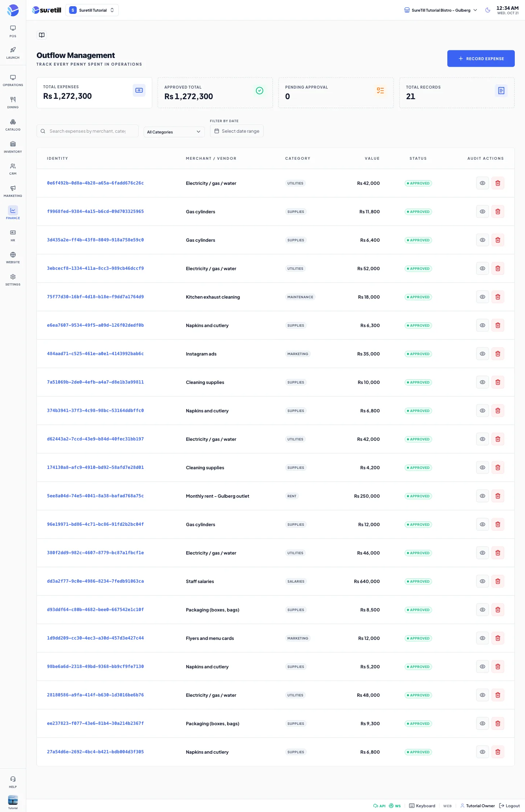Open the Website section
The width and height of the screenshot is (525, 812).
click(x=13, y=258)
